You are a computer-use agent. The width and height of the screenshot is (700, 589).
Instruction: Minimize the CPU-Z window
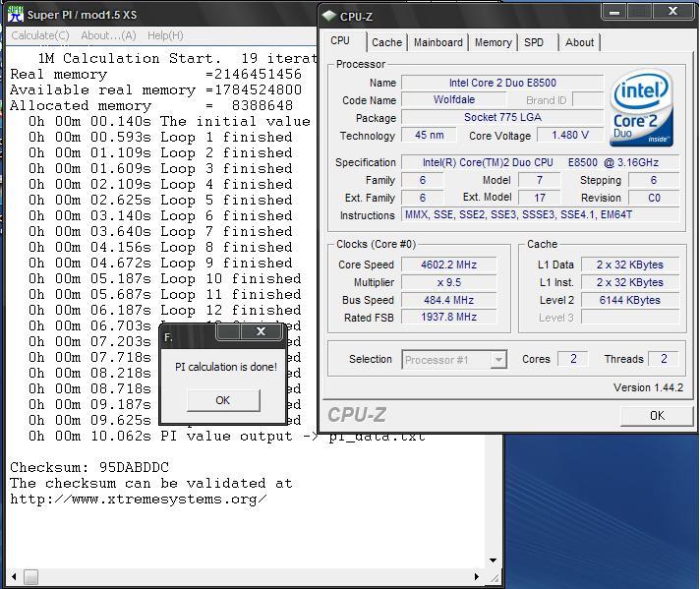click(614, 12)
